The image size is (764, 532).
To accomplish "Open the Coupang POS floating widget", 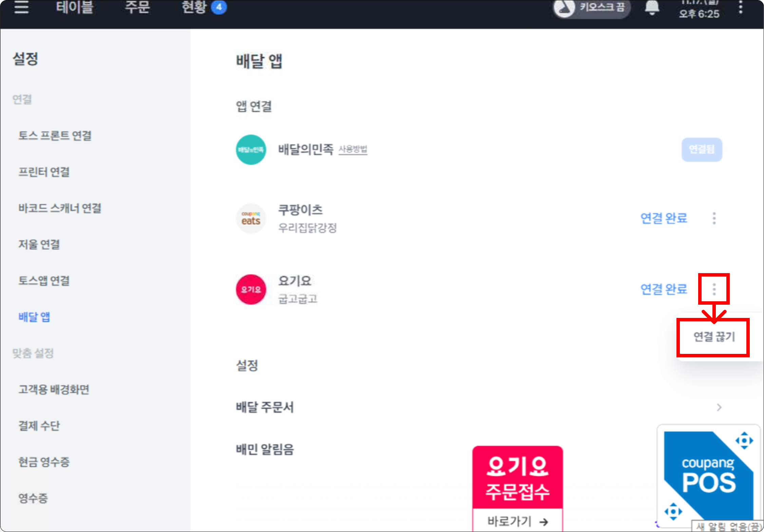I will 708,475.
